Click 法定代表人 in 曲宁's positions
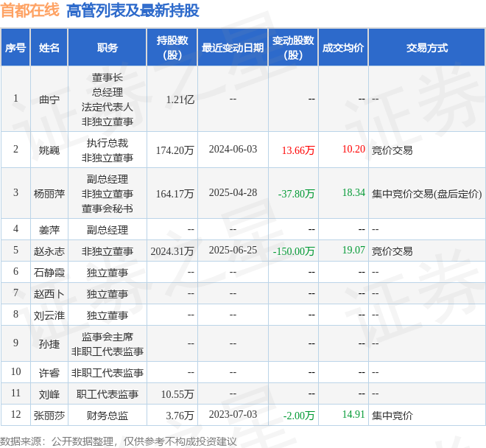The image size is (486, 448). coord(108,107)
